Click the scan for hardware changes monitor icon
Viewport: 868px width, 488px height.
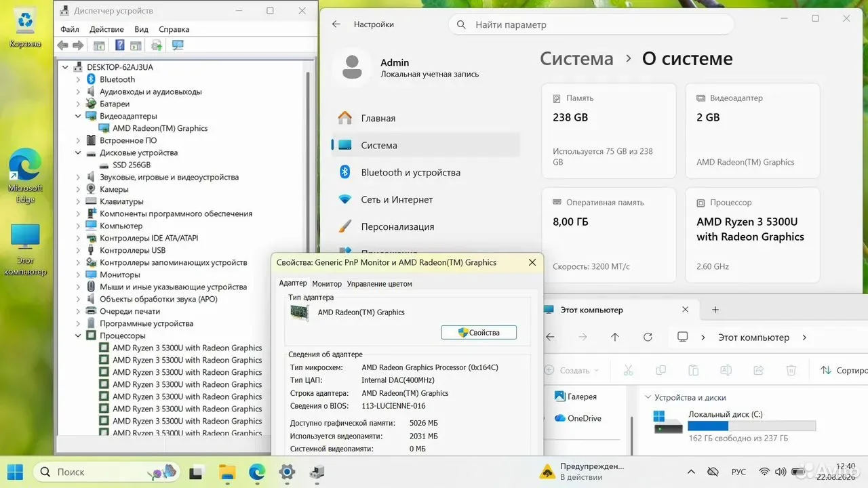[x=178, y=45]
